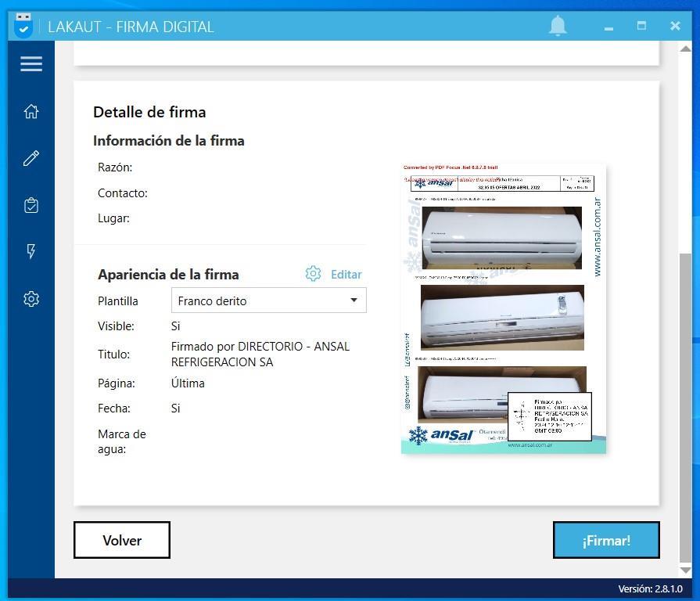Go to Home via house icon
Image resolution: width=700 pixels, height=601 pixels.
(31, 111)
